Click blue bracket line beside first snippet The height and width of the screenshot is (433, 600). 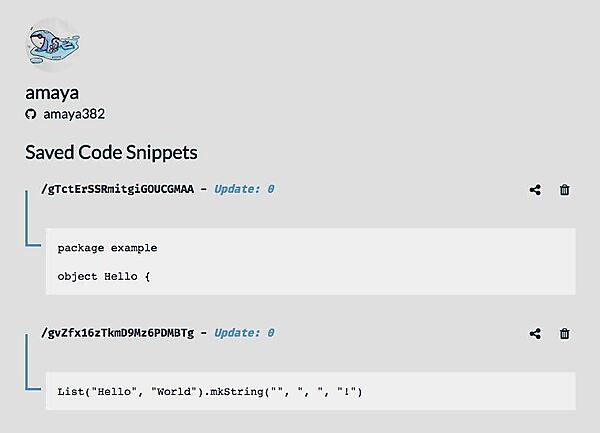(27, 215)
